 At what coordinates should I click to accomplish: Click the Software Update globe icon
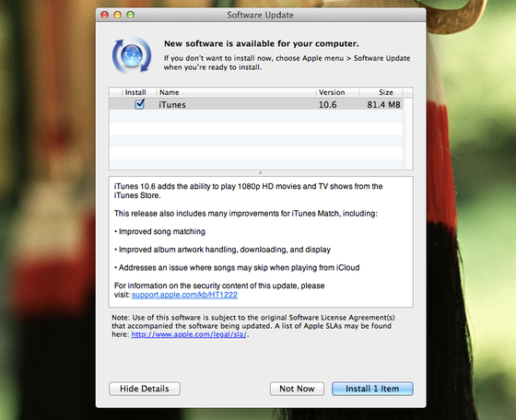tap(132, 55)
